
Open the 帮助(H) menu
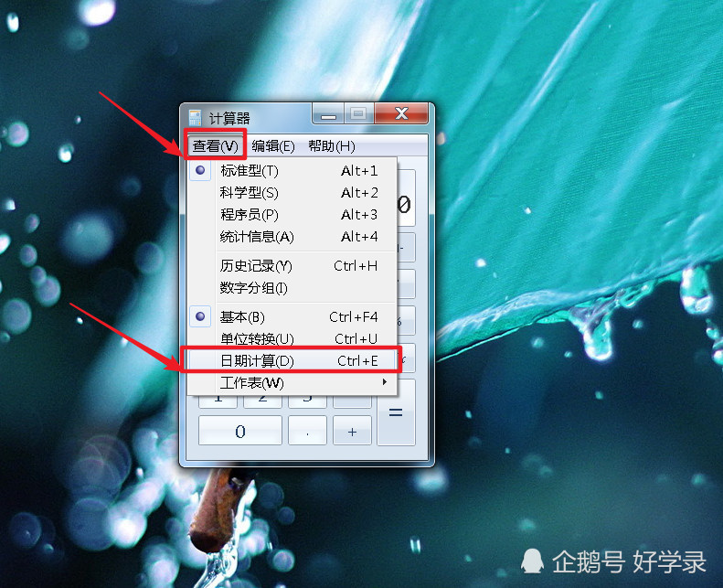click(x=332, y=145)
